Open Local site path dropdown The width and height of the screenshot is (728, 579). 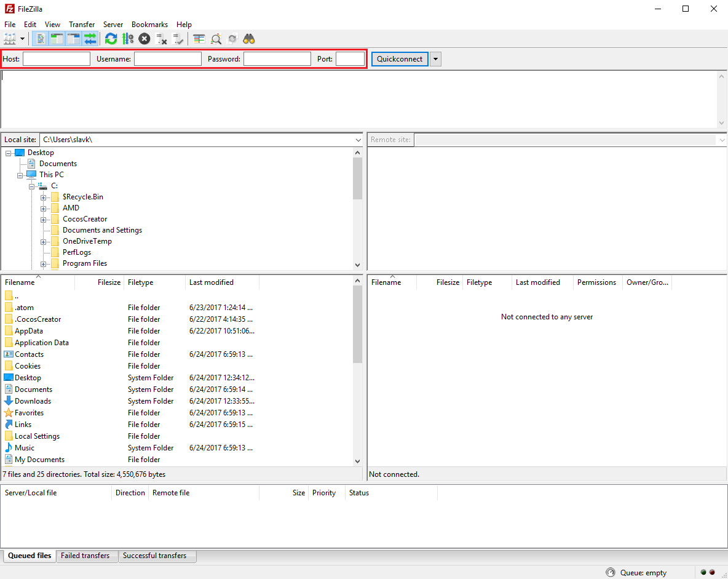click(x=358, y=140)
